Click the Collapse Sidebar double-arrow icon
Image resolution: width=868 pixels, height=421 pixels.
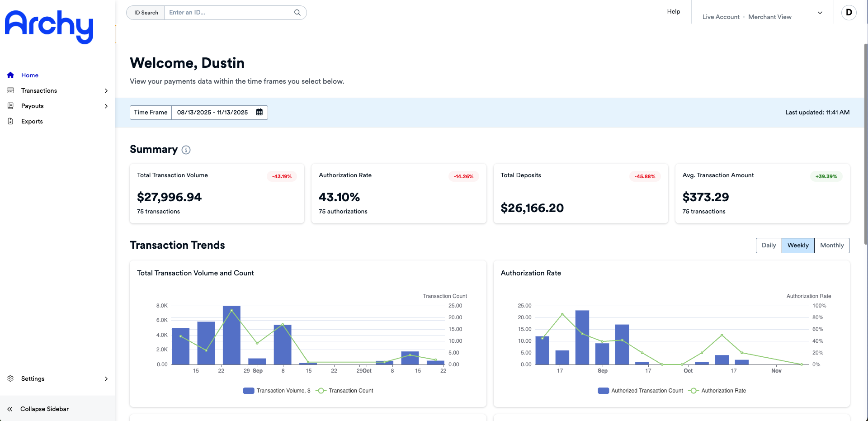tap(9, 409)
